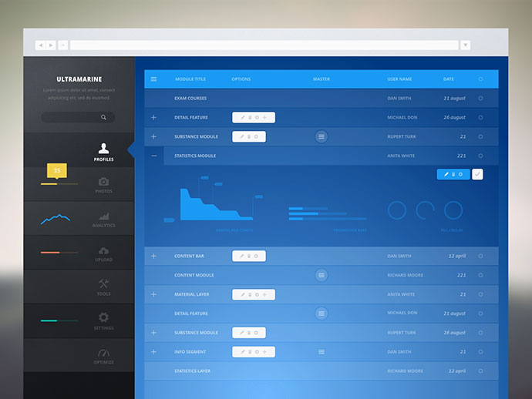Viewport: 532px width, 399px height.
Task: Click the Module Title column header
Action: [190, 79]
